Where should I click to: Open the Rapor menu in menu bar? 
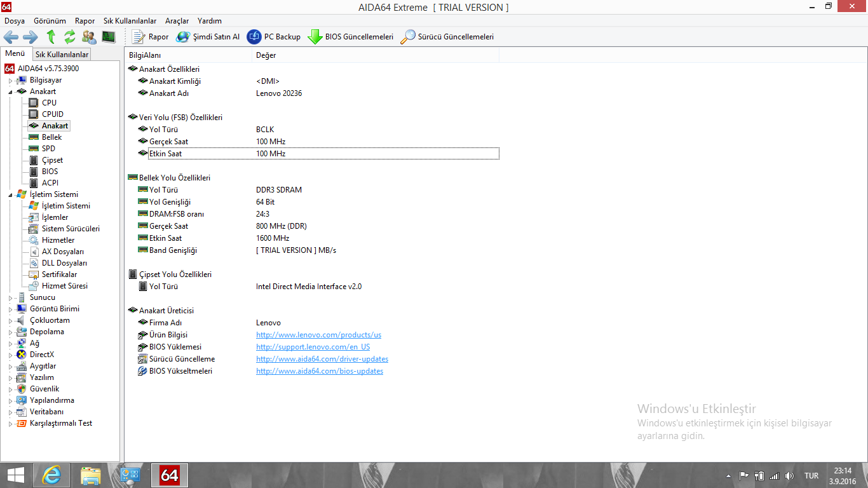tap(85, 21)
